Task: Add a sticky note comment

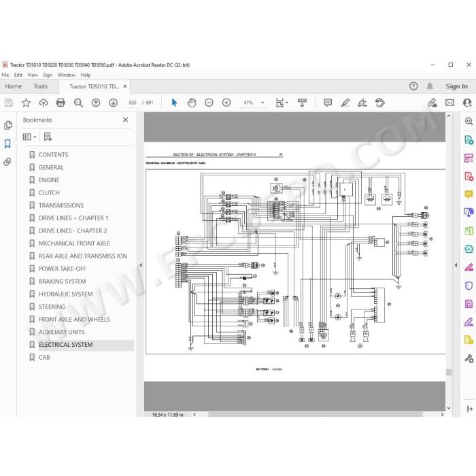Action: (328, 103)
